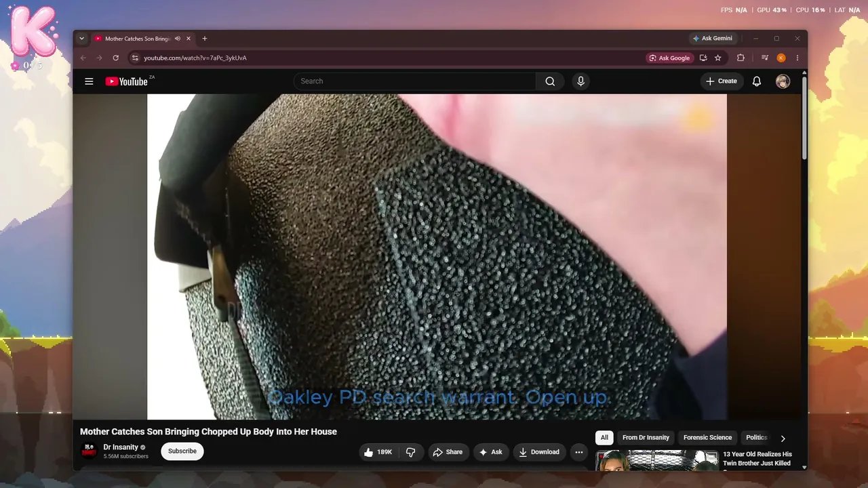Open the YouTube guide hamburger menu
This screenshot has height=488, width=868.
coord(89,81)
